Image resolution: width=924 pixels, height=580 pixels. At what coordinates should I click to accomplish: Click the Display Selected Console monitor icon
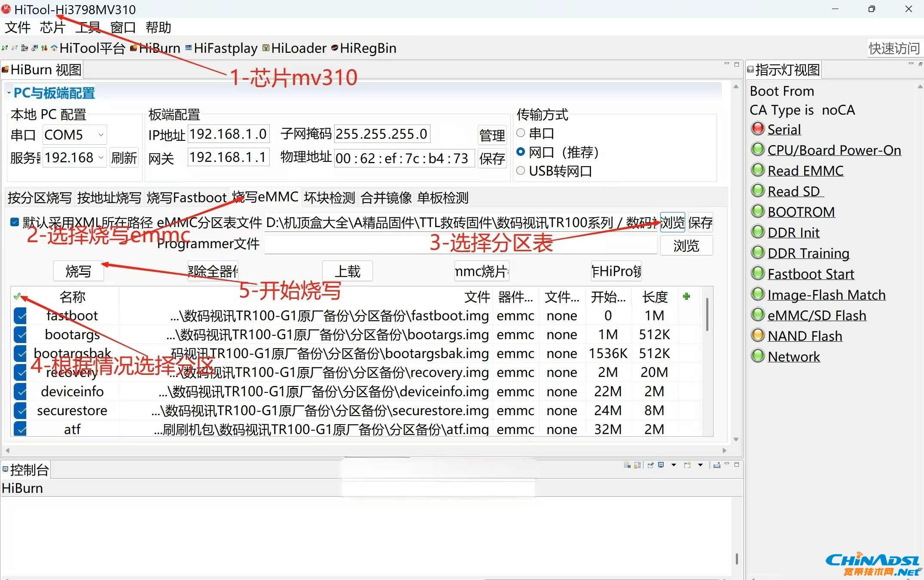click(x=661, y=465)
